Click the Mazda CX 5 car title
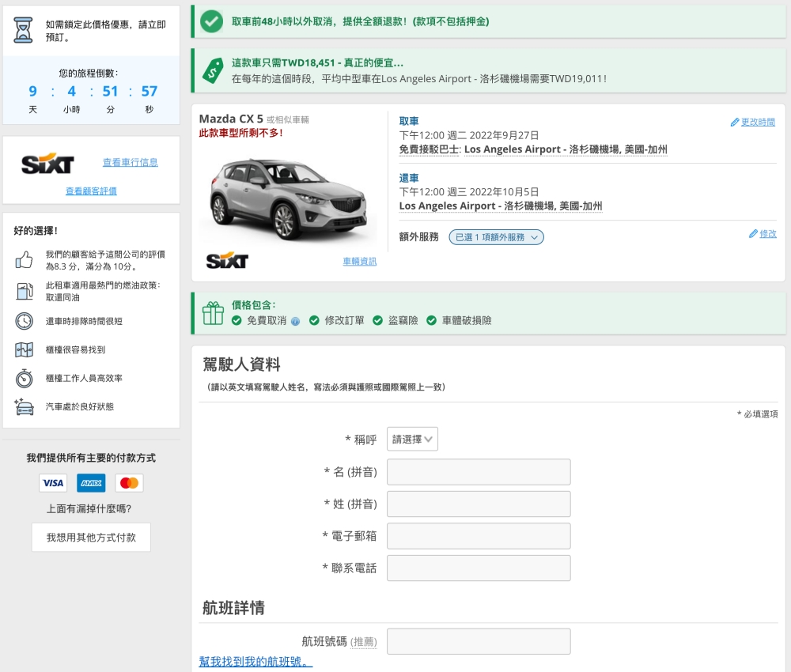 click(x=231, y=119)
